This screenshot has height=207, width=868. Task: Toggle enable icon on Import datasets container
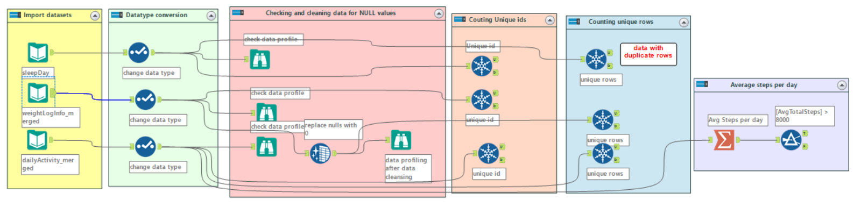pos(16,15)
